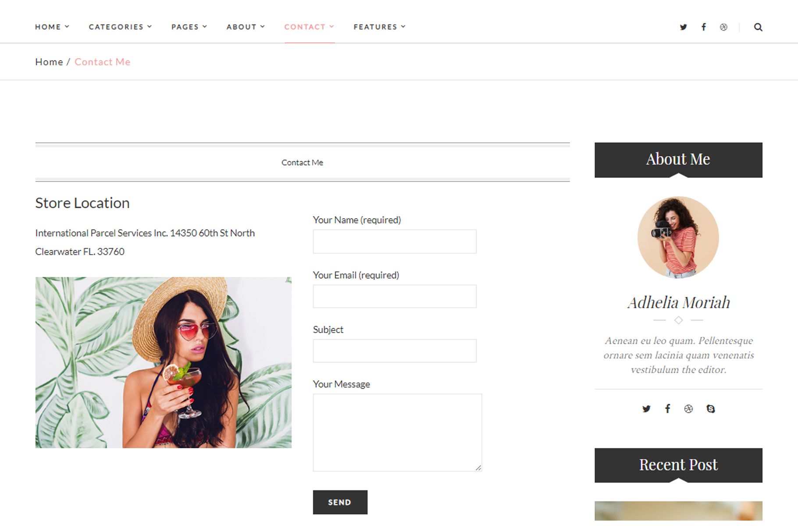Visit Facebook icon under Adhelia Moriah profile
The height and width of the screenshot is (532, 798).
667,408
